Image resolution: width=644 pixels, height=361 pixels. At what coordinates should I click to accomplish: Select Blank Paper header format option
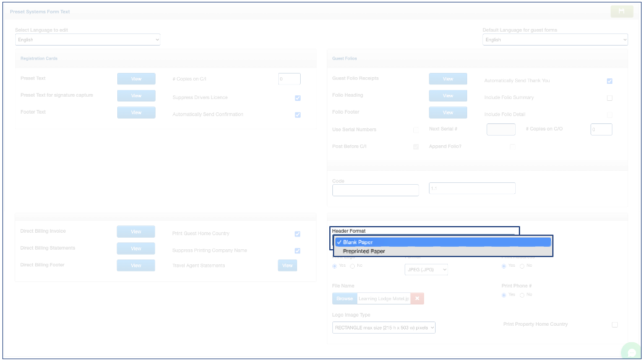click(x=443, y=242)
